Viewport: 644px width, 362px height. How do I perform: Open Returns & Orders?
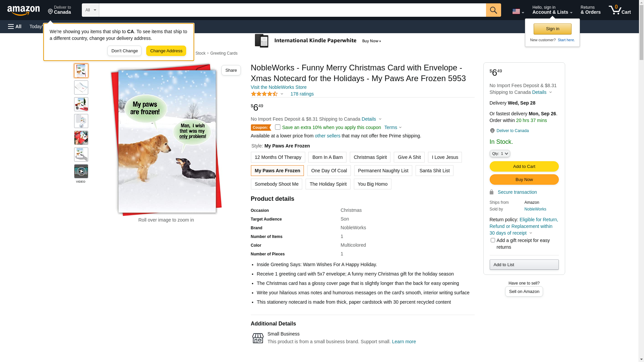(x=590, y=10)
